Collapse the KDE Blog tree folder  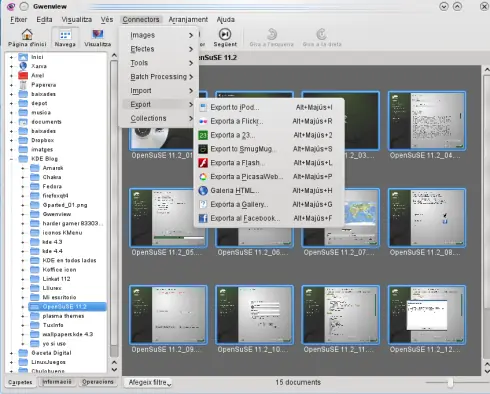[12, 159]
